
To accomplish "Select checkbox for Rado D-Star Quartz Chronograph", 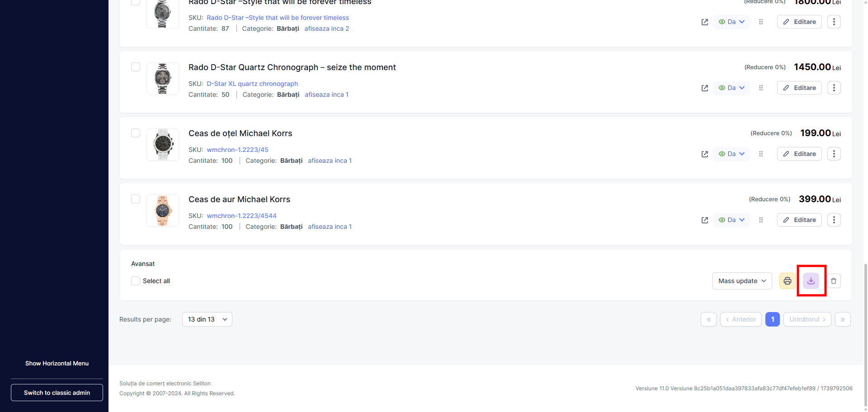I will tap(136, 67).
